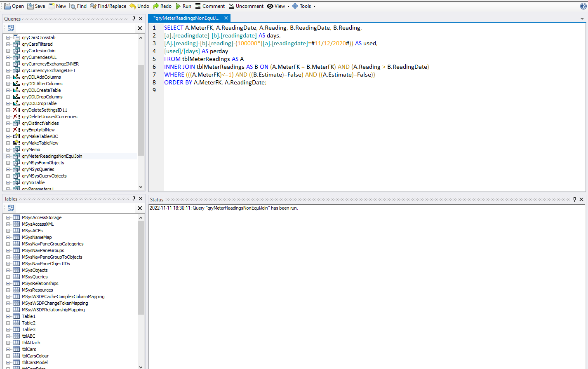The width and height of the screenshot is (588, 369).
Task: Click the ORDER BY line in editor
Action: [215, 82]
